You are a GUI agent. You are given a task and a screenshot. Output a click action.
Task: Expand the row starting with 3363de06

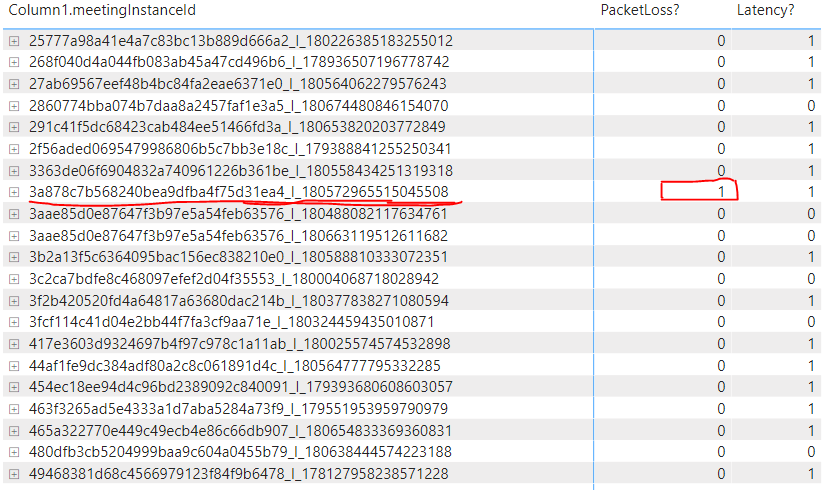[14, 171]
